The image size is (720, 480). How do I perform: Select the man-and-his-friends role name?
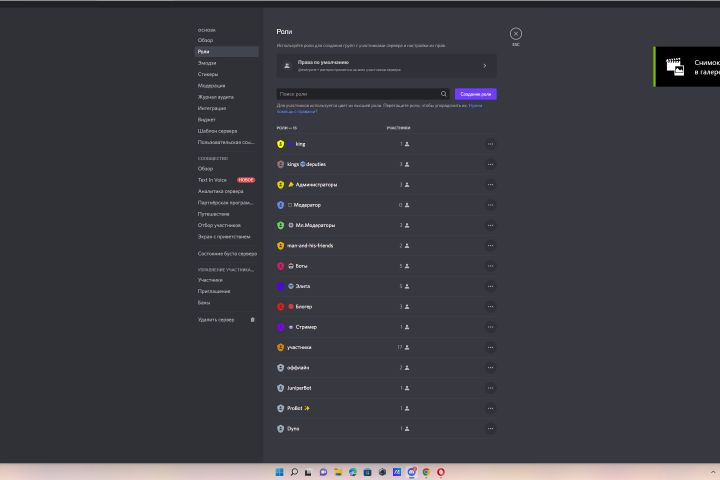coord(310,246)
